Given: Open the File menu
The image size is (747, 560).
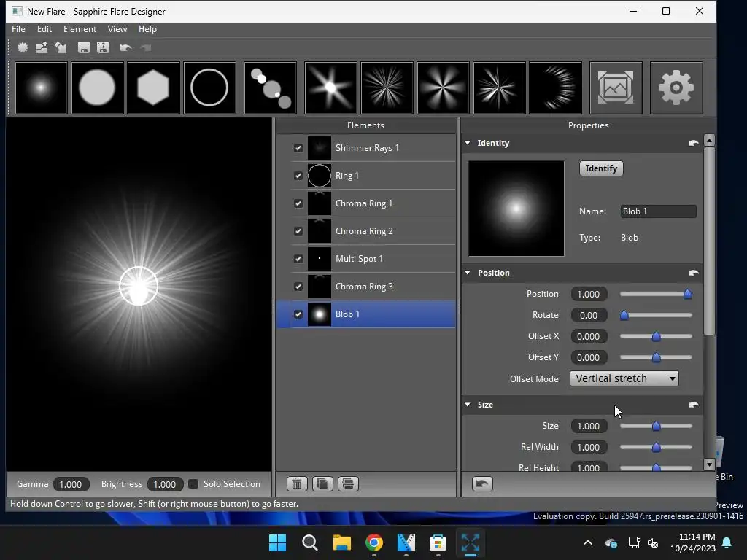Looking at the screenshot, I should coord(18,29).
